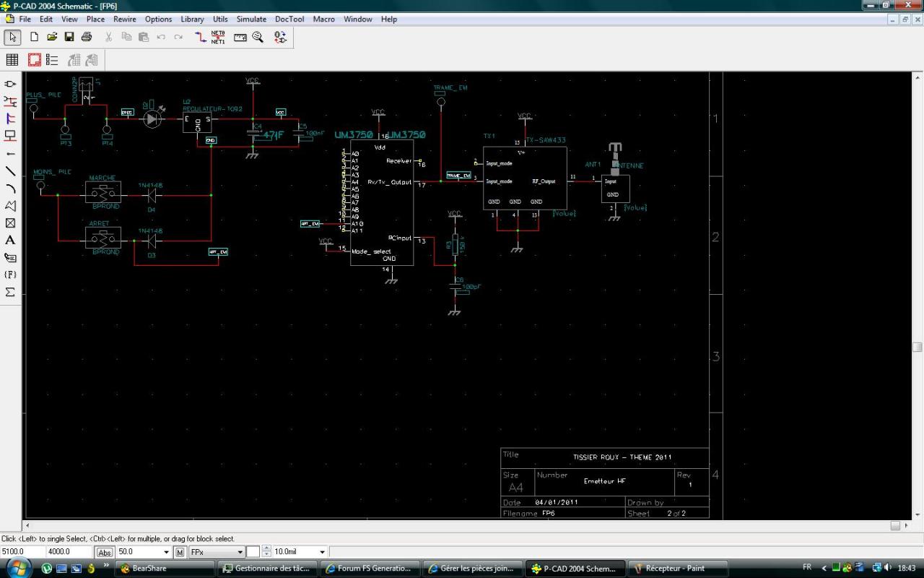Toggle the M button in status bar
924x578 pixels.
point(180,552)
